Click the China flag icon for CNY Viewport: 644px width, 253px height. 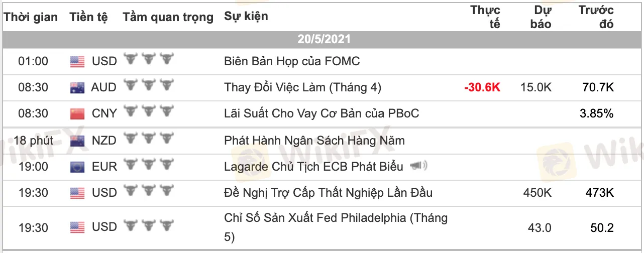click(x=77, y=114)
